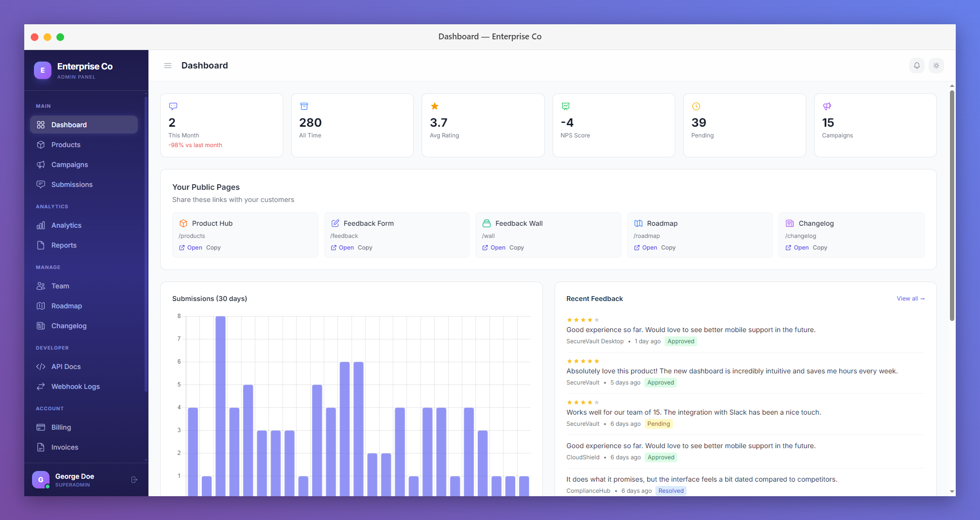Select Team under the Manage section
This screenshot has width=980, height=520.
(x=60, y=286)
